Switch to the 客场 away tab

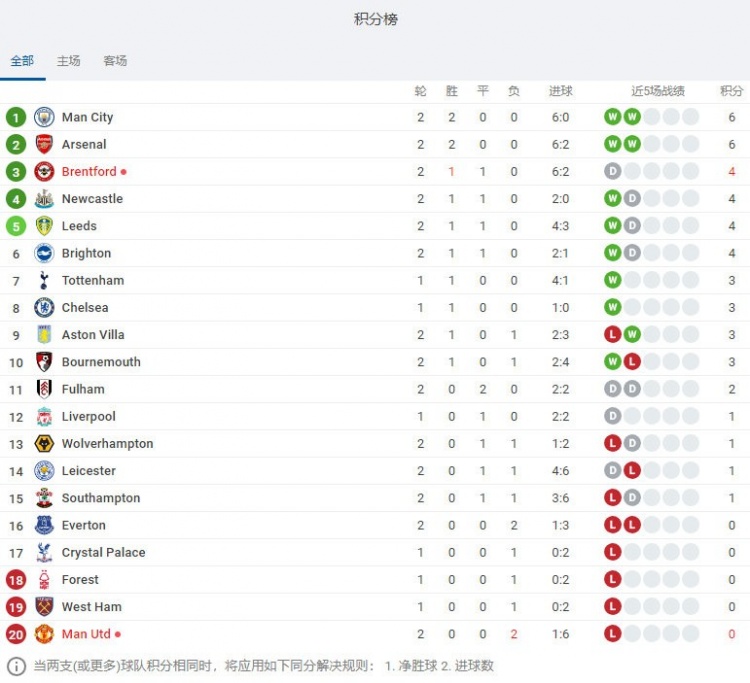[115, 61]
